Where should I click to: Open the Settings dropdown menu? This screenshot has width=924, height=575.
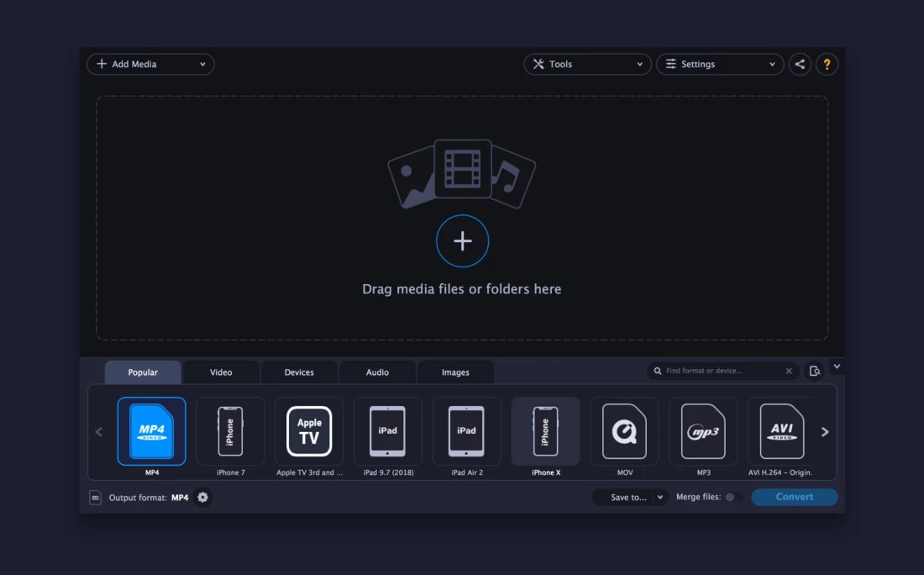[719, 65]
